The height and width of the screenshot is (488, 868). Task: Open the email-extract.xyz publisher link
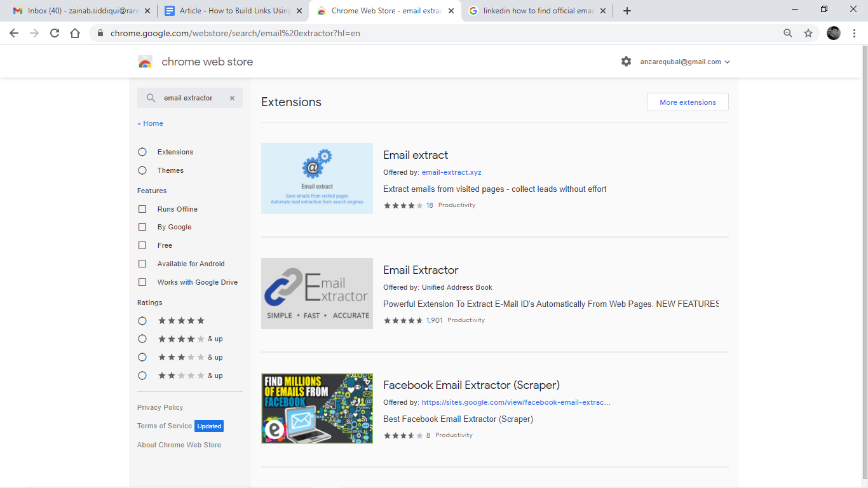point(451,172)
